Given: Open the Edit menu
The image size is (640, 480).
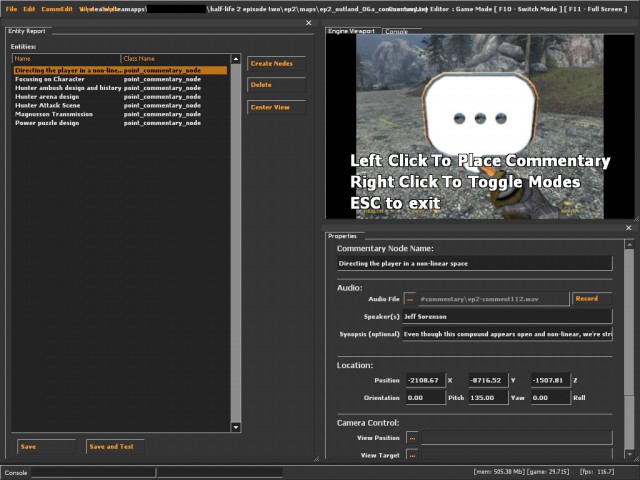Looking at the screenshot, I should click(29, 9).
